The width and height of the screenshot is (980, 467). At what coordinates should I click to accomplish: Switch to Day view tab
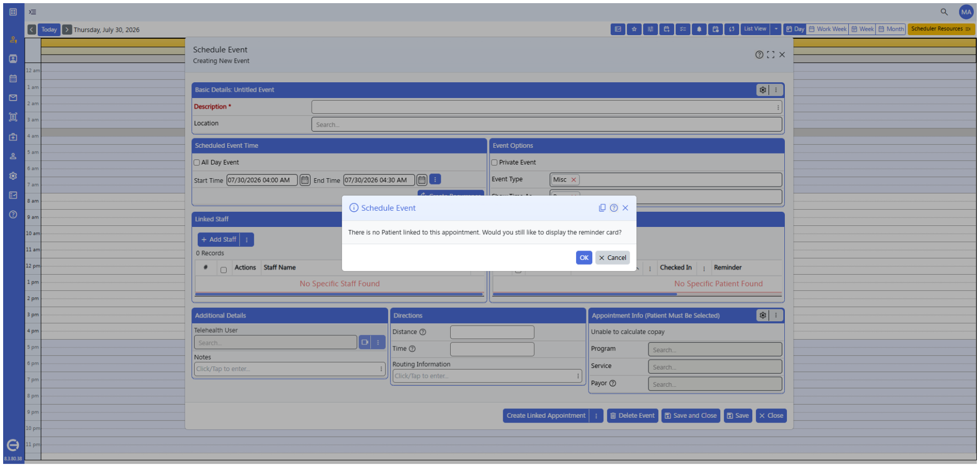coord(795,29)
